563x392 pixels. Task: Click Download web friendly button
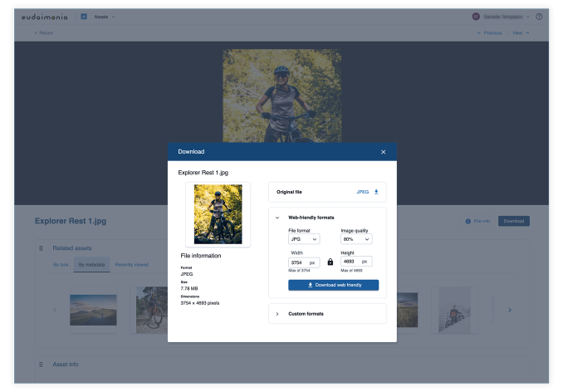coord(333,285)
